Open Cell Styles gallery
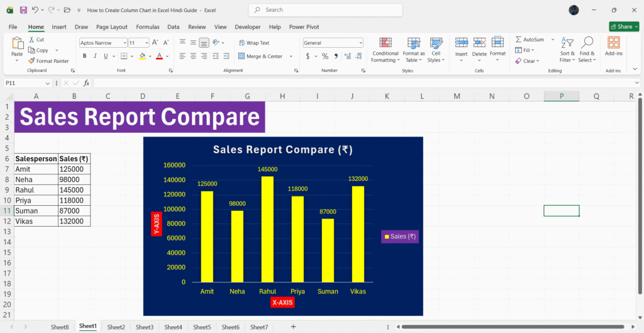 tap(436, 50)
